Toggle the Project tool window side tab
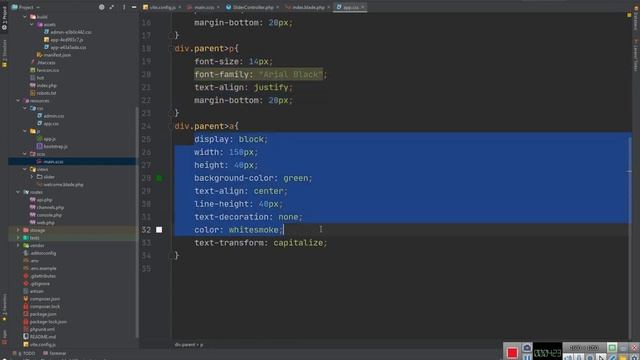640x360 pixels. coord(4,18)
